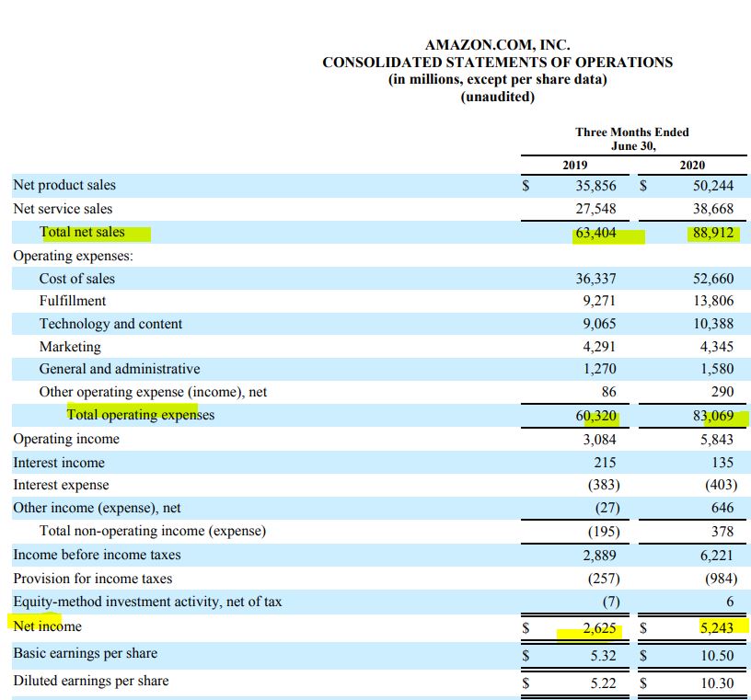Screen dimensions: 751x700
Task: Select marketing value 4,345
Action: (717, 347)
